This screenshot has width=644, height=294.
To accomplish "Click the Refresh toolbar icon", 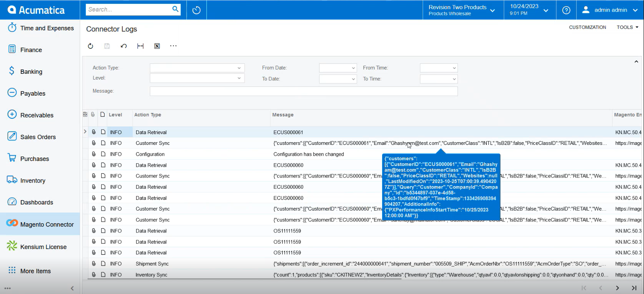I will click(x=90, y=46).
